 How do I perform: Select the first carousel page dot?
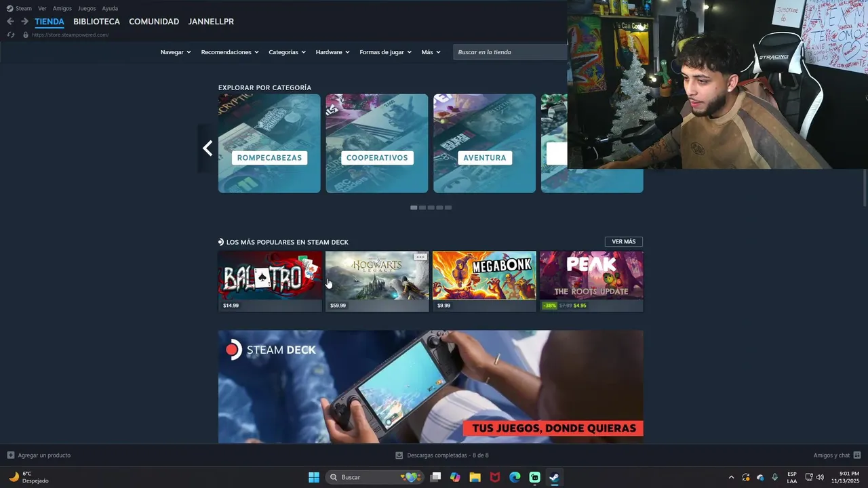coord(414,207)
